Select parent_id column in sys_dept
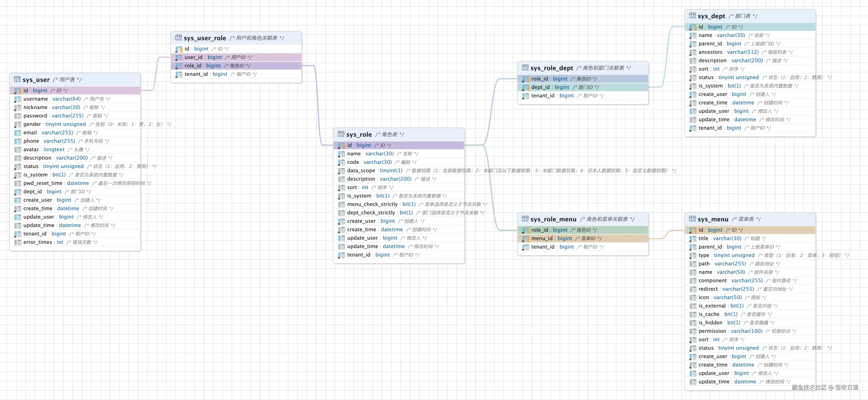 [x=750, y=44]
